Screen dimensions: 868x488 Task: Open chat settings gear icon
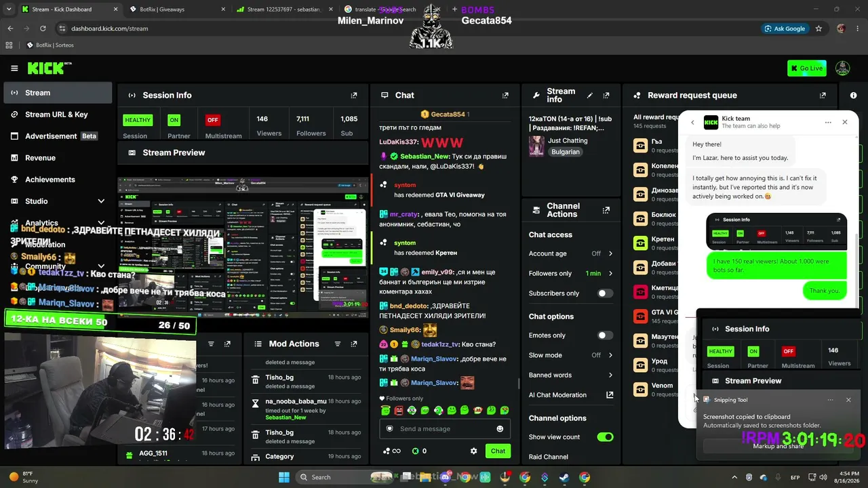click(473, 451)
